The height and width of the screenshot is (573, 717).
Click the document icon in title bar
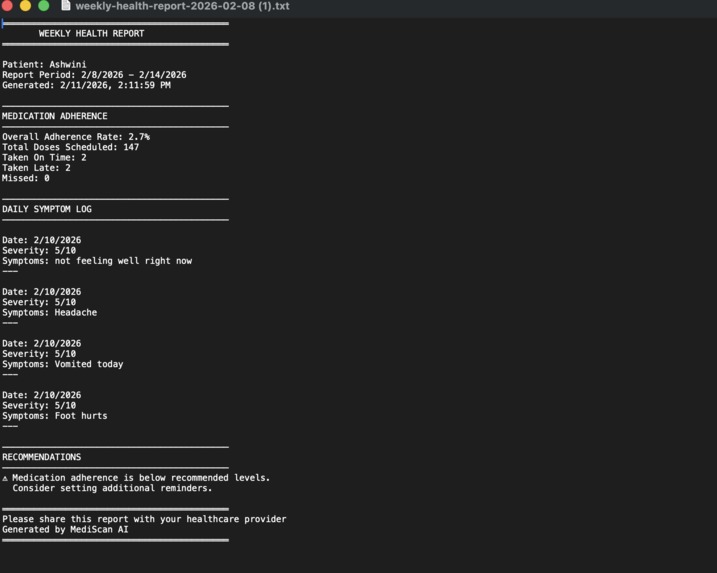(66, 5)
